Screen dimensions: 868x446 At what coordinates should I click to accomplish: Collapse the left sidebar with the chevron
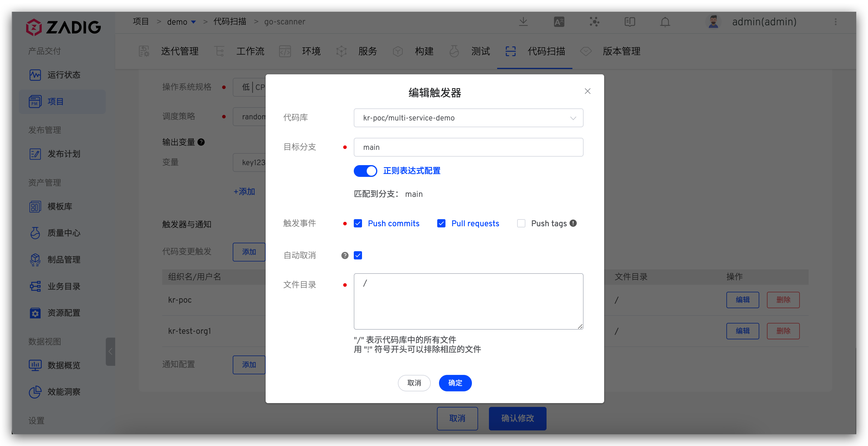pyautogui.click(x=110, y=352)
